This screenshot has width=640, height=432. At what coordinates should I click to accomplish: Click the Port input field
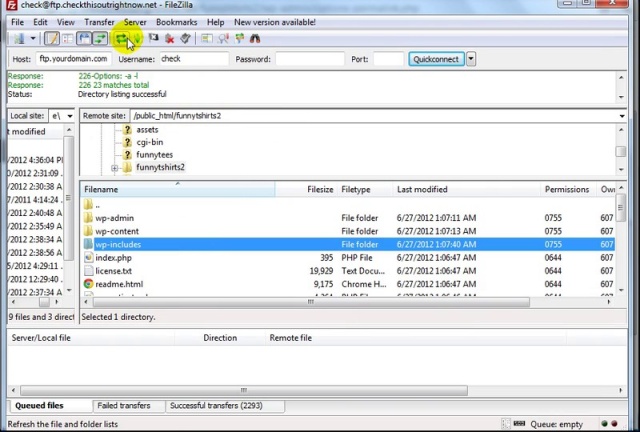(388, 59)
